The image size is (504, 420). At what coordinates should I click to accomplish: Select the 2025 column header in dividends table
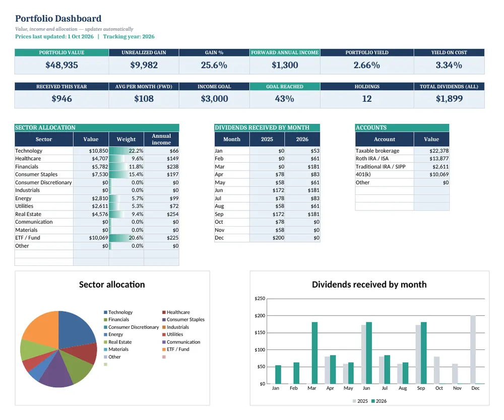[267, 139]
